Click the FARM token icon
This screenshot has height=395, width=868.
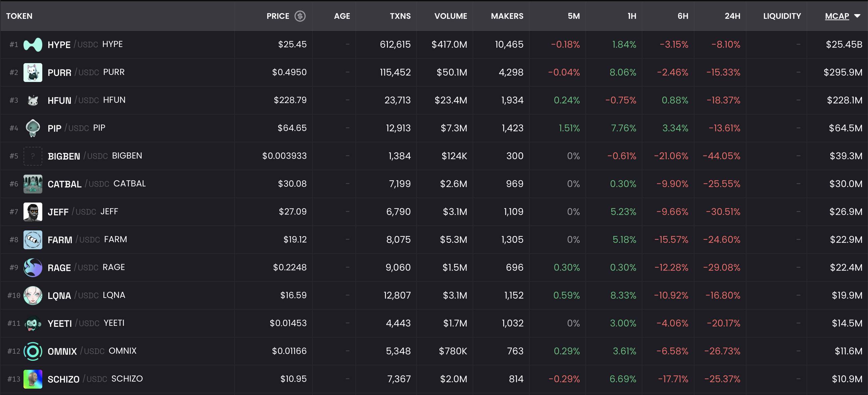pyautogui.click(x=33, y=240)
